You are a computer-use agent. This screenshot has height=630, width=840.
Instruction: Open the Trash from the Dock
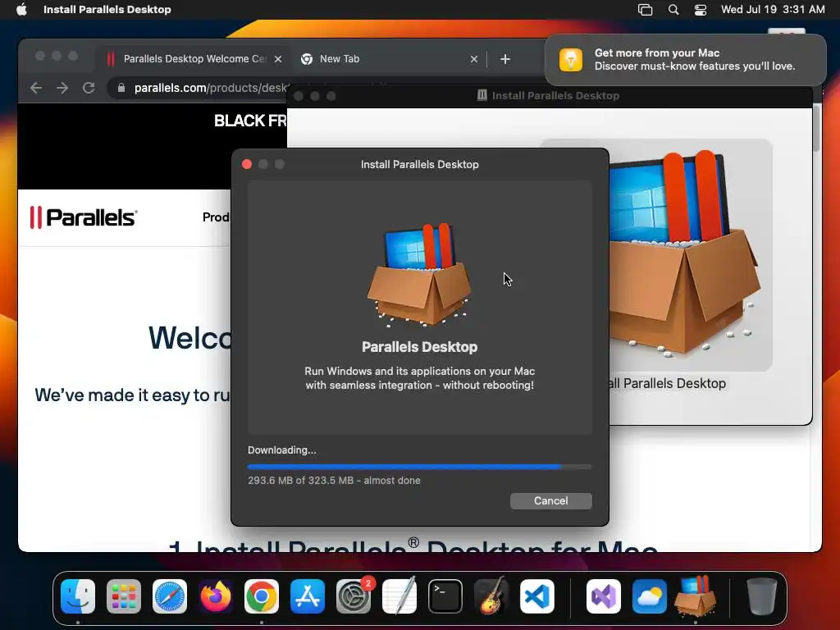click(762, 596)
